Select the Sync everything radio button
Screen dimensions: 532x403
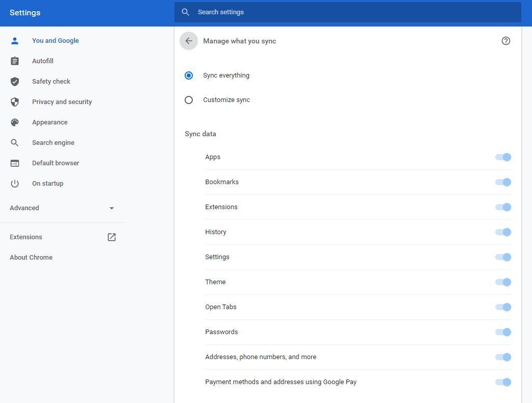(189, 75)
